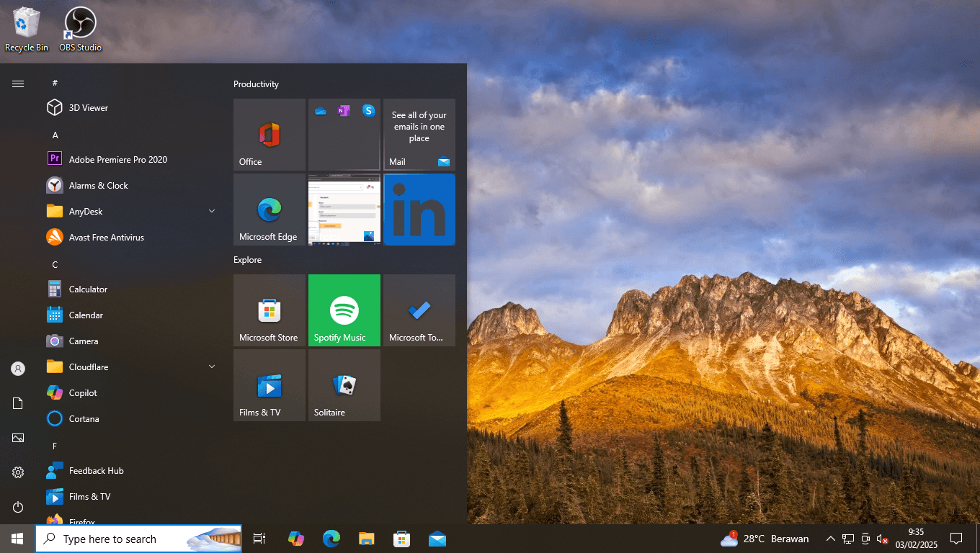This screenshot has width=980, height=553.
Task: Open the Pictures folder from Start sidebar
Action: point(18,438)
